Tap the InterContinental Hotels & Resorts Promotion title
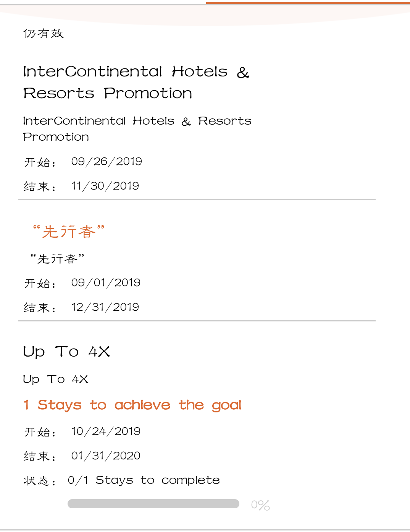This screenshot has width=410, height=532. point(136,82)
